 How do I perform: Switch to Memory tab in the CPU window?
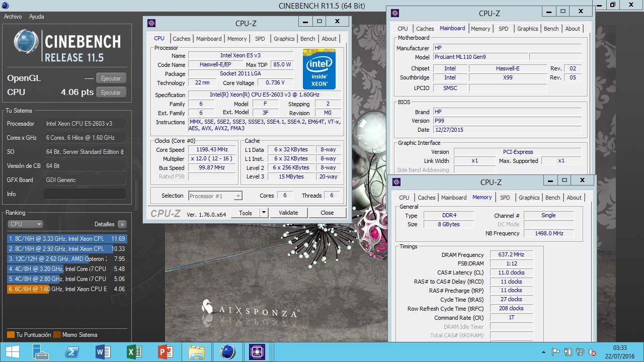pyautogui.click(x=237, y=39)
